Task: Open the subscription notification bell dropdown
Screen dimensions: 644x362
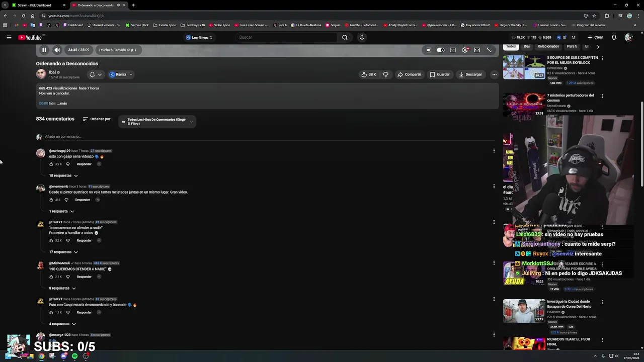Action: pos(96,74)
